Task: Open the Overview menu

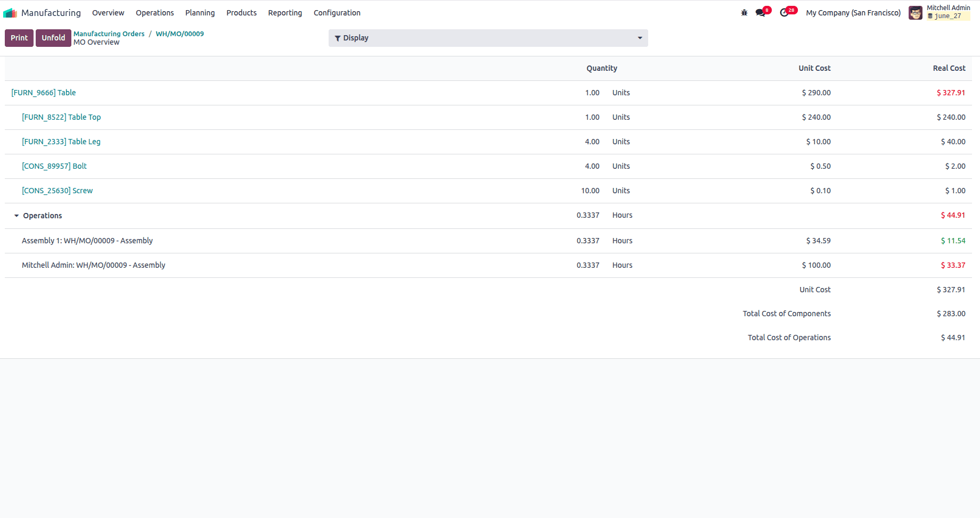Action: pyautogui.click(x=108, y=13)
